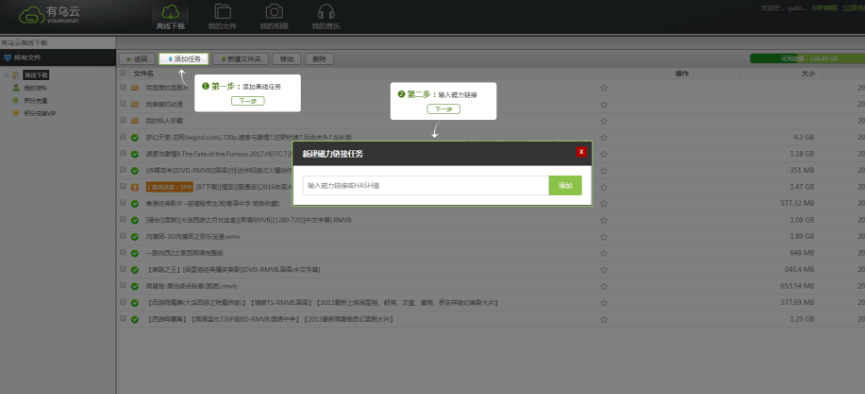The image size is (865, 394).
Task: Open 积分充值 in the sidebar
Action: [x=35, y=100]
